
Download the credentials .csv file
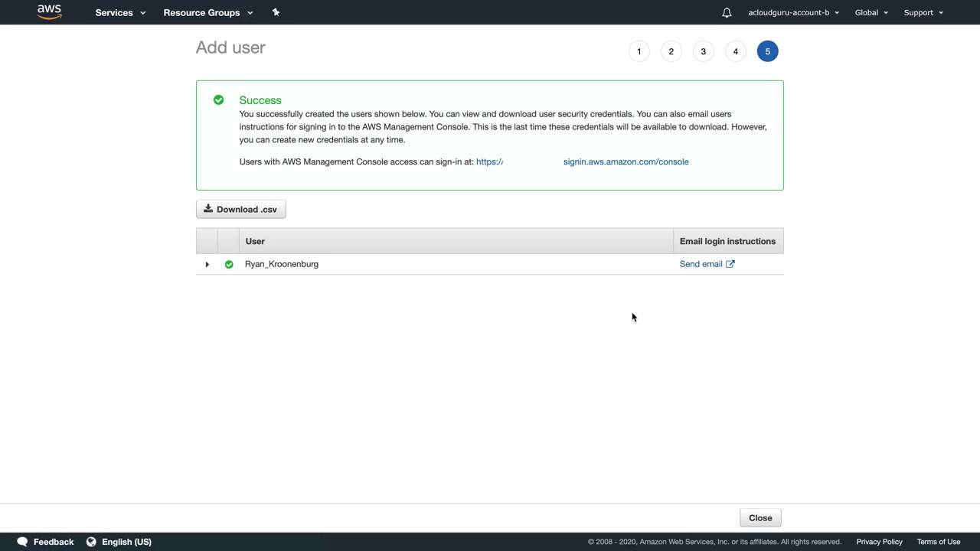coord(240,209)
